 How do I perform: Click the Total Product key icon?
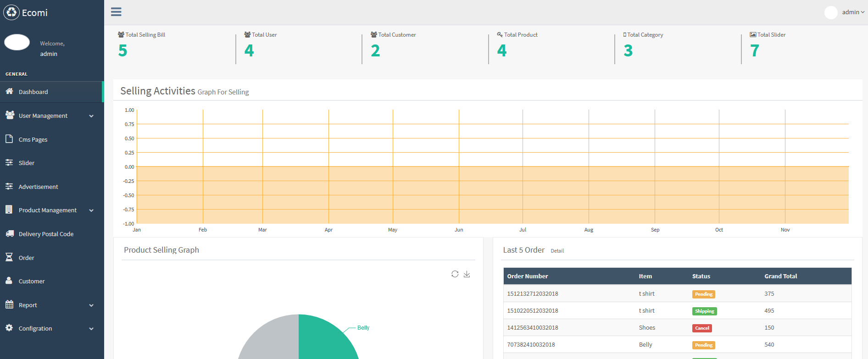(x=500, y=35)
